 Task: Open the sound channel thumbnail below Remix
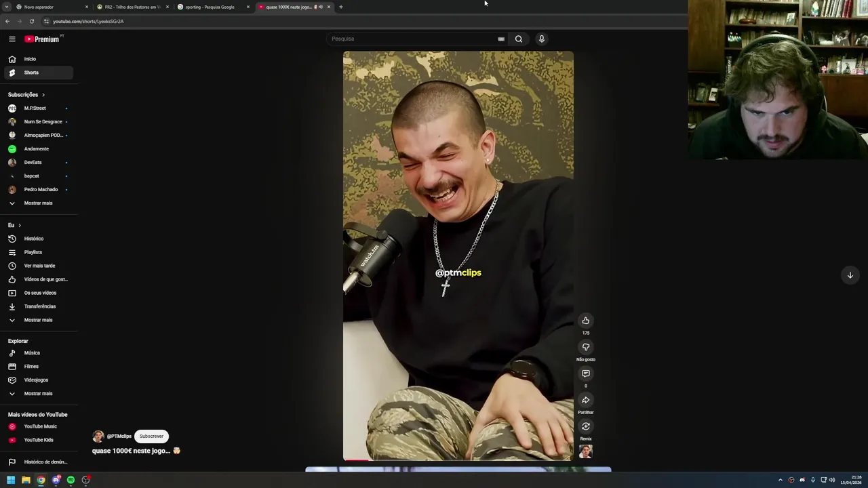tap(586, 451)
